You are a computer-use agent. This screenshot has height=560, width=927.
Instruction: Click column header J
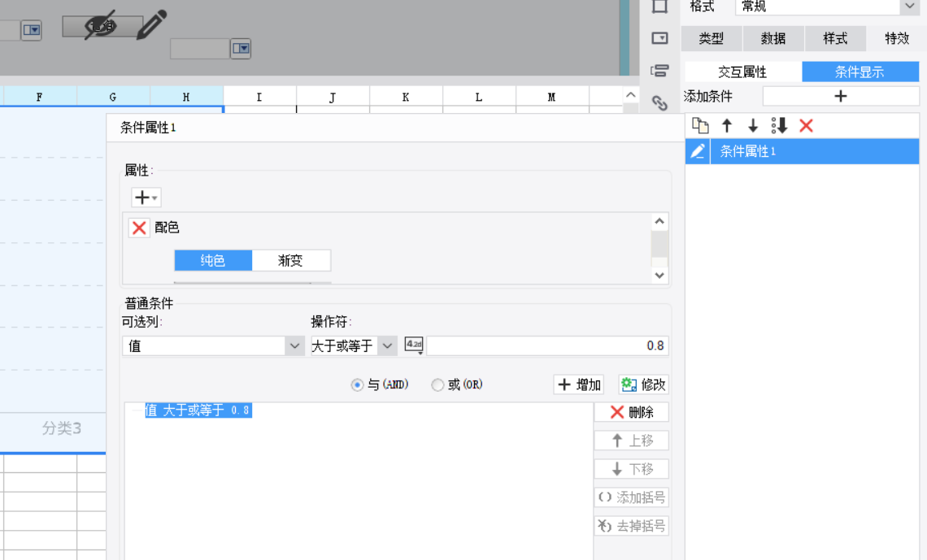(333, 97)
